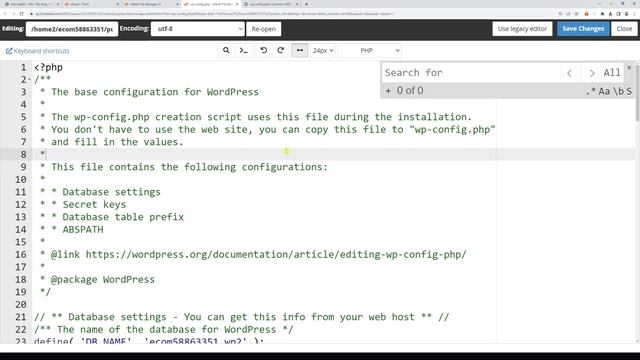This screenshot has width=640, height=360.
Task: Save Changes to the file
Action: (583, 29)
